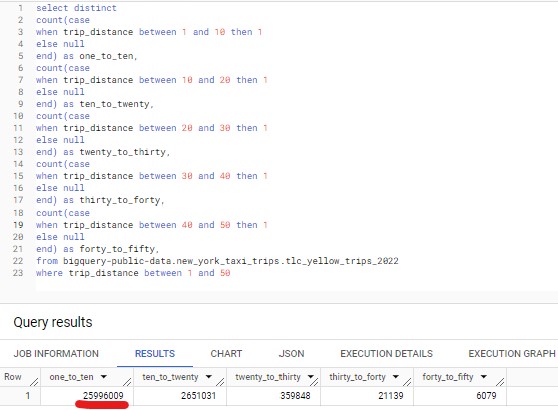The width and height of the screenshot is (558, 410).
Task: Click the forty_to_fifty column resize handle
Action: click(x=500, y=382)
